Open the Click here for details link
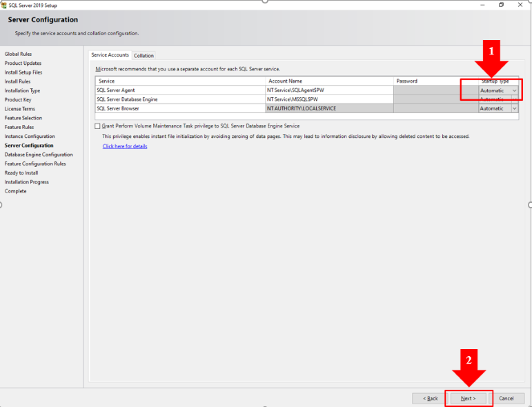 125,146
